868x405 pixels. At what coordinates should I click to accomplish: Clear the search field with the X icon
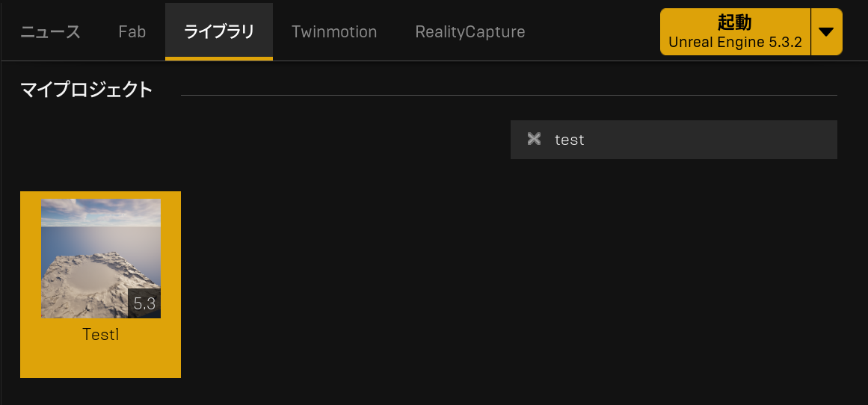534,139
